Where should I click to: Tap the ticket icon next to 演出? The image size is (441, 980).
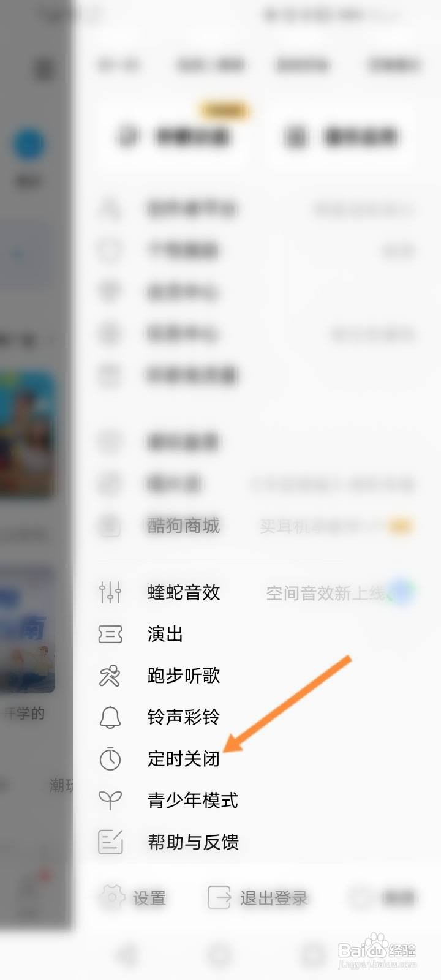pyautogui.click(x=110, y=634)
